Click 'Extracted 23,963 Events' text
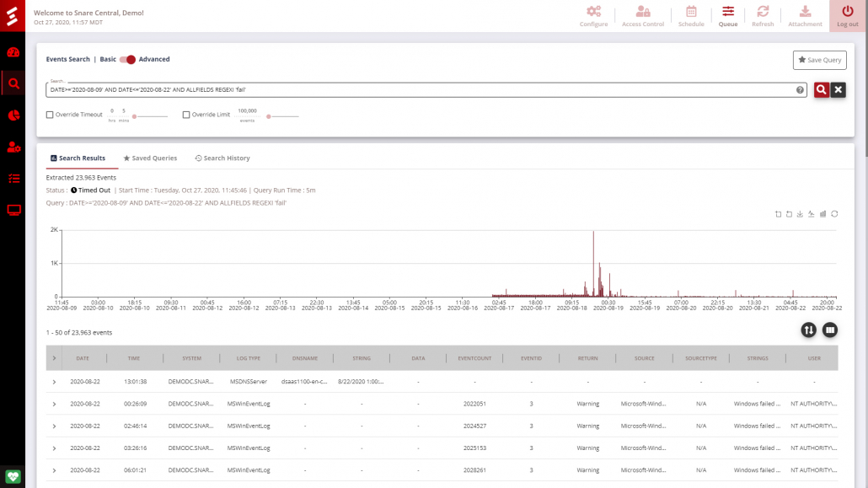The width and height of the screenshot is (868, 488). coord(81,178)
